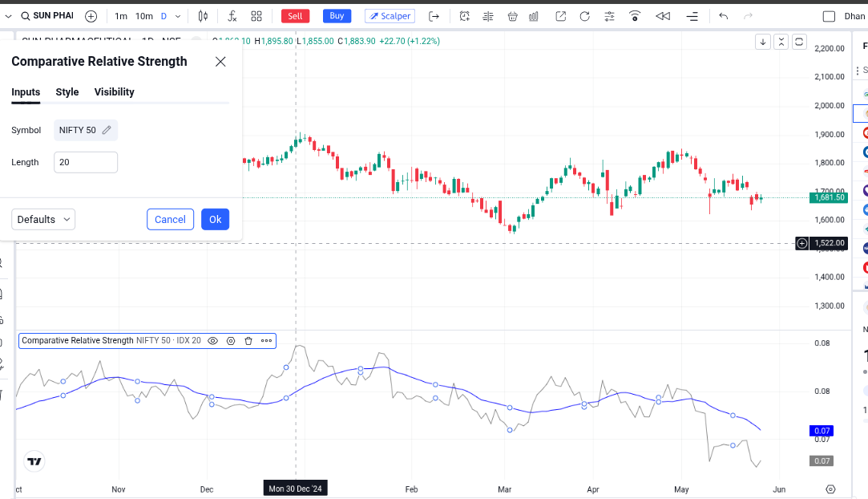868x499 pixels.
Task: Expand the chevron left of the symbol search
Action: coord(8,17)
